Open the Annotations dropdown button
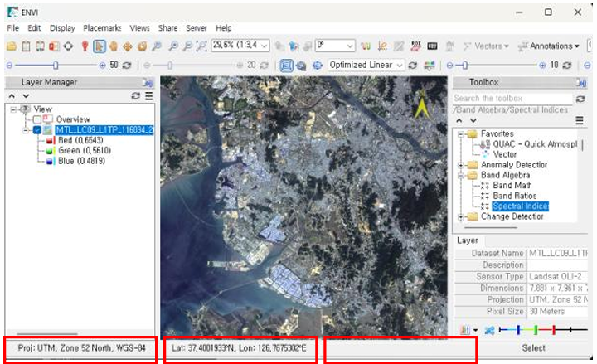Screen dimensions: 597x364 click(549, 46)
